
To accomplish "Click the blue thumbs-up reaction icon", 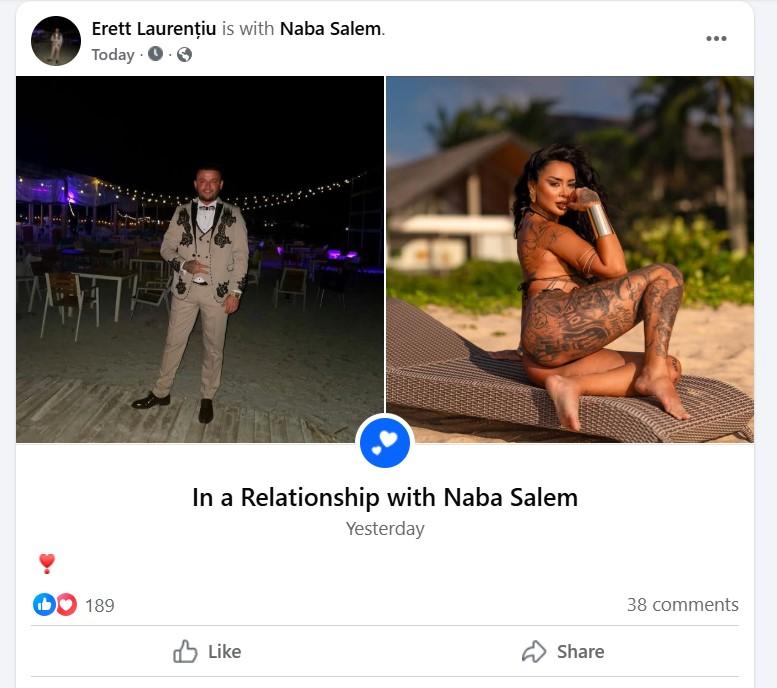I will [44, 604].
